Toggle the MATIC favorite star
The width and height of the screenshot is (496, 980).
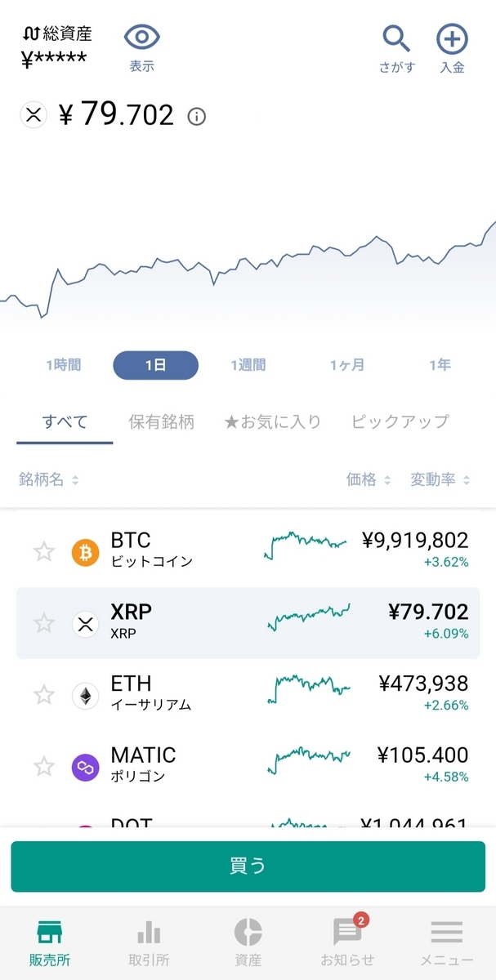click(43, 767)
